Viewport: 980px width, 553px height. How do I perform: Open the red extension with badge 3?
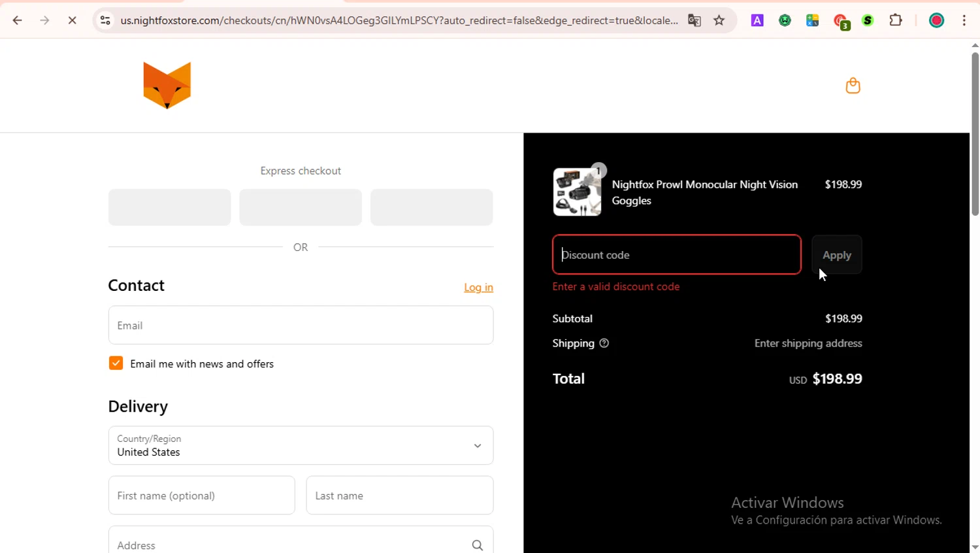(x=841, y=22)
